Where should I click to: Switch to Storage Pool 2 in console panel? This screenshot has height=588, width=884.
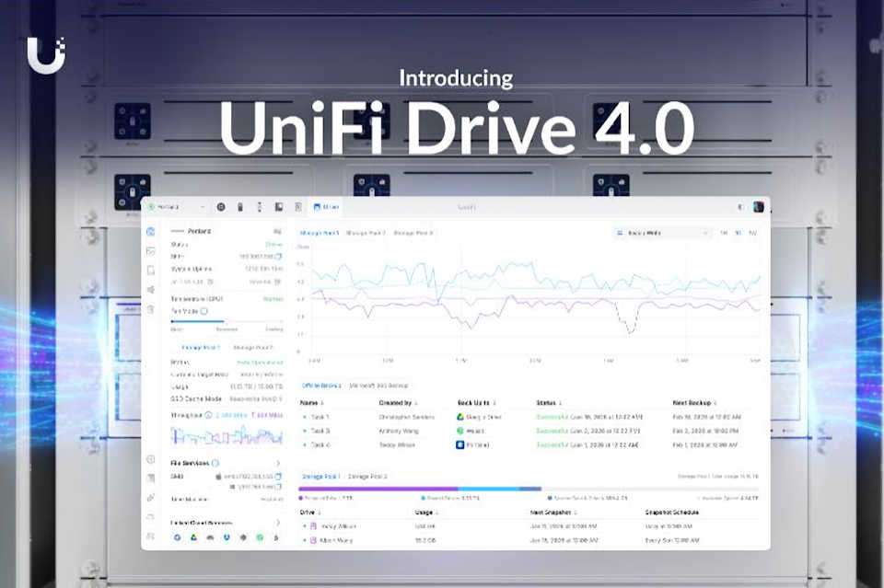point(253,348)
